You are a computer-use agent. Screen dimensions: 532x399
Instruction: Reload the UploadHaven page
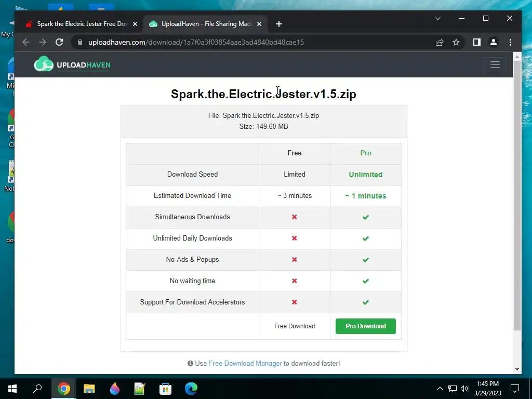coord(59,42)
